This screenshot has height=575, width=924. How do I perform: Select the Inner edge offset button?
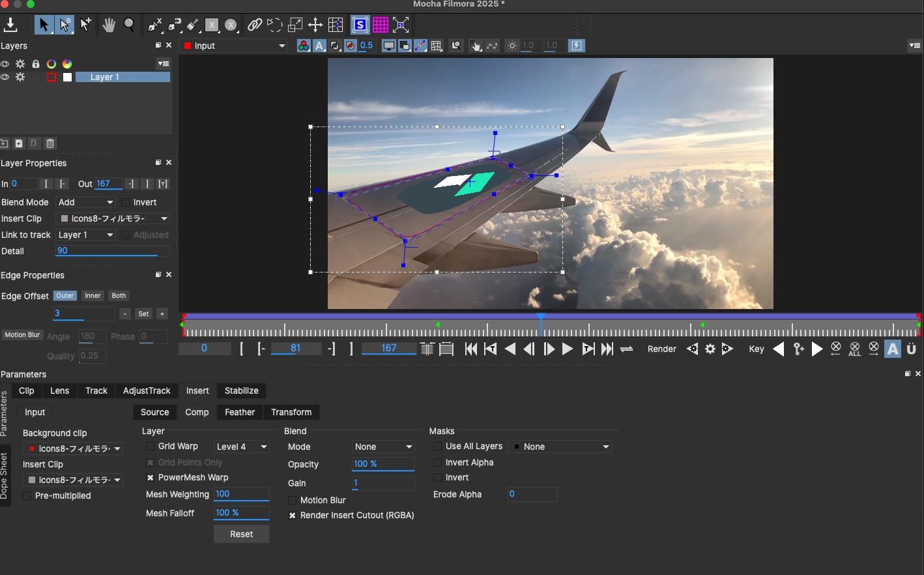tap(93, 296)
